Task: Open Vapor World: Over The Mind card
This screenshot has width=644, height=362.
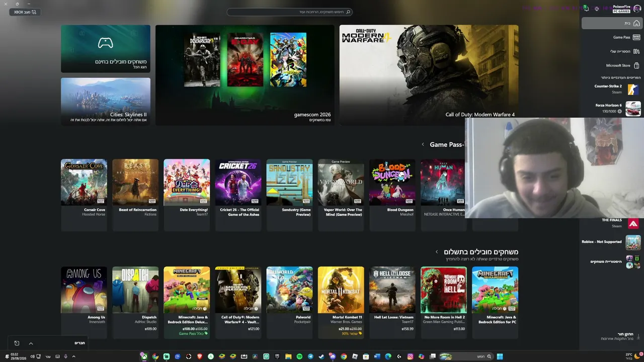Action: (341, 195)
